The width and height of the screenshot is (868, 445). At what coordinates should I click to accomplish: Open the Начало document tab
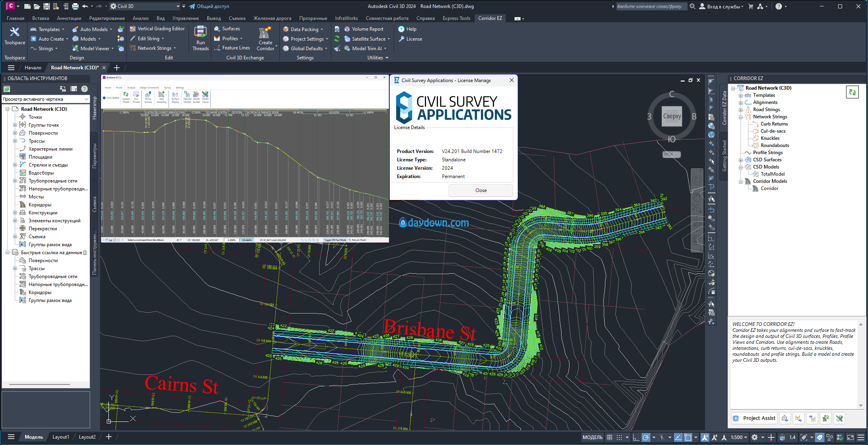point(33,68)
